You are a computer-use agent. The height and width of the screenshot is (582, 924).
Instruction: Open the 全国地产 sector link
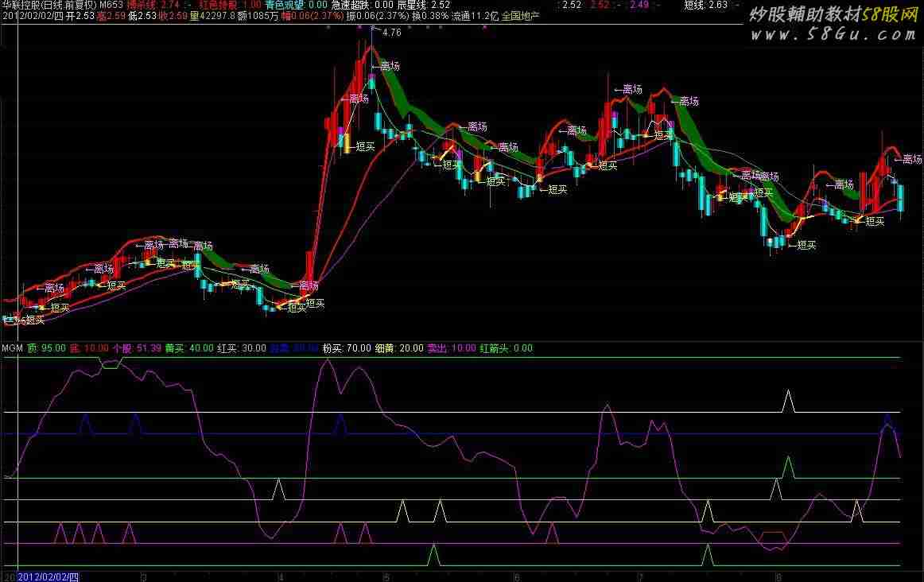pyautogui.click(x=520, y=15)
